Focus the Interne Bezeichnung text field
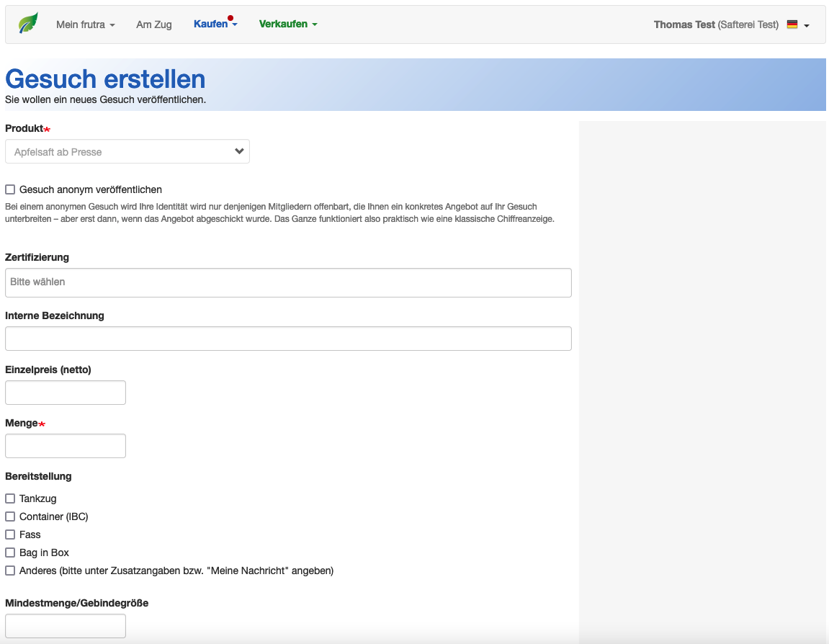This screenshot has width=829, height=644. click(288, 339)
